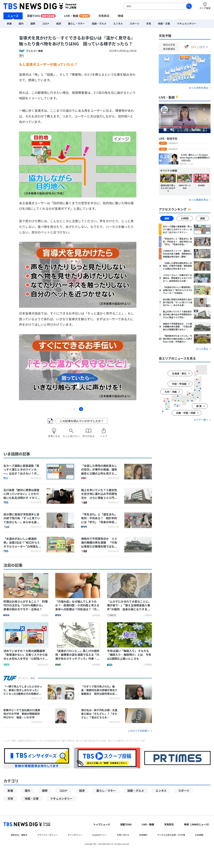Click the TBS NEWS DIG channel avatar in player
214x868 pixels.
tap(164, 109)
